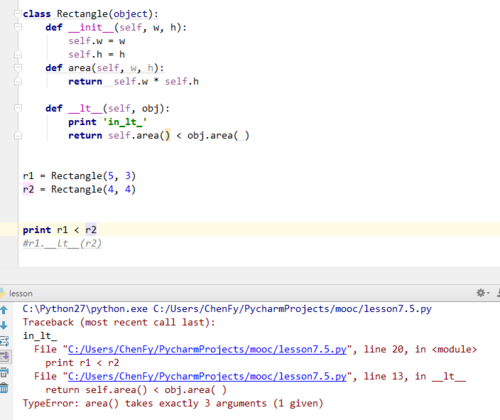Collapse the class Rectangle fold marker
The width and height of the screenshot is (500, 420).
[x=18, y=14]
